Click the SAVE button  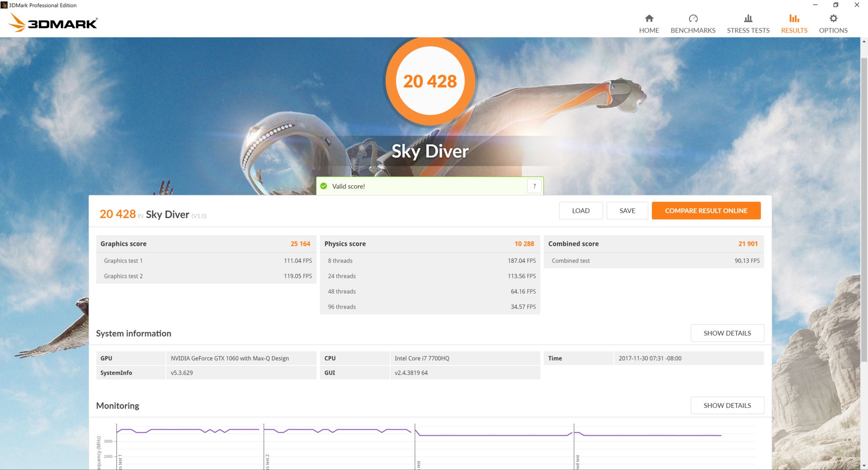click(627, 211)
